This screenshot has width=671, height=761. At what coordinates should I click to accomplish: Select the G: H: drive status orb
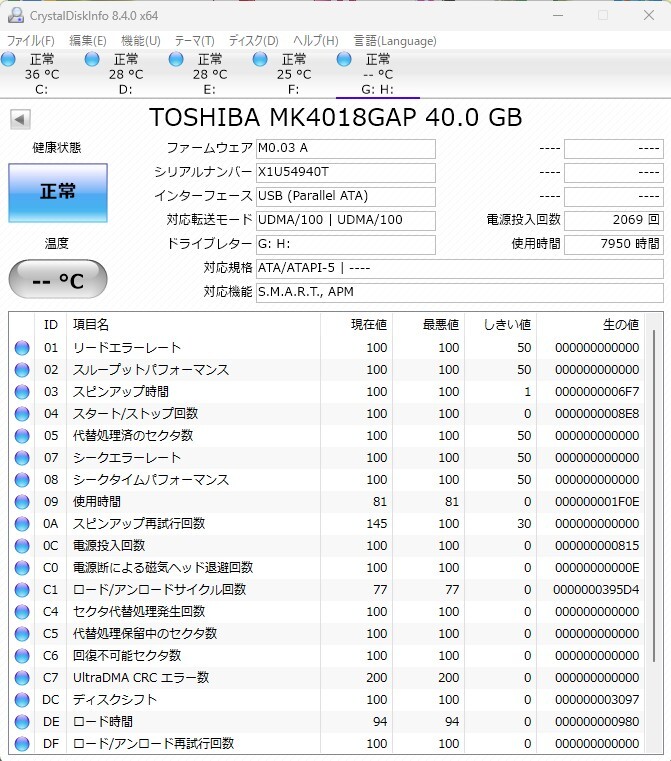345,60
